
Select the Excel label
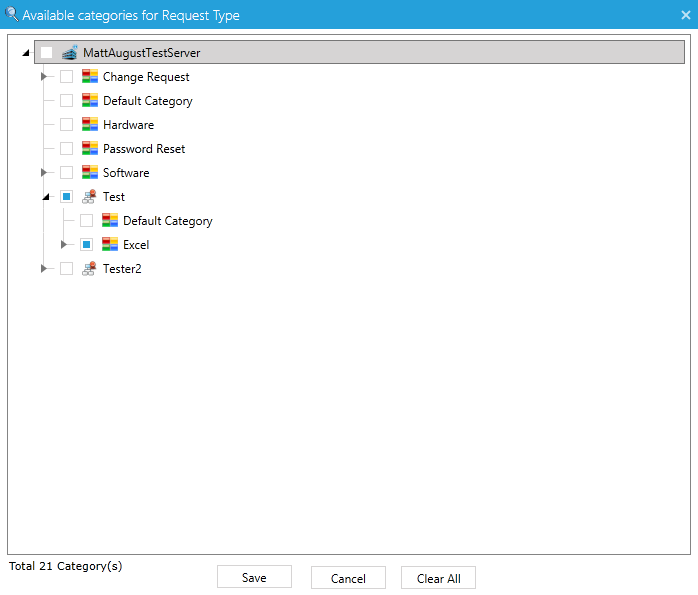pos(136,245)
